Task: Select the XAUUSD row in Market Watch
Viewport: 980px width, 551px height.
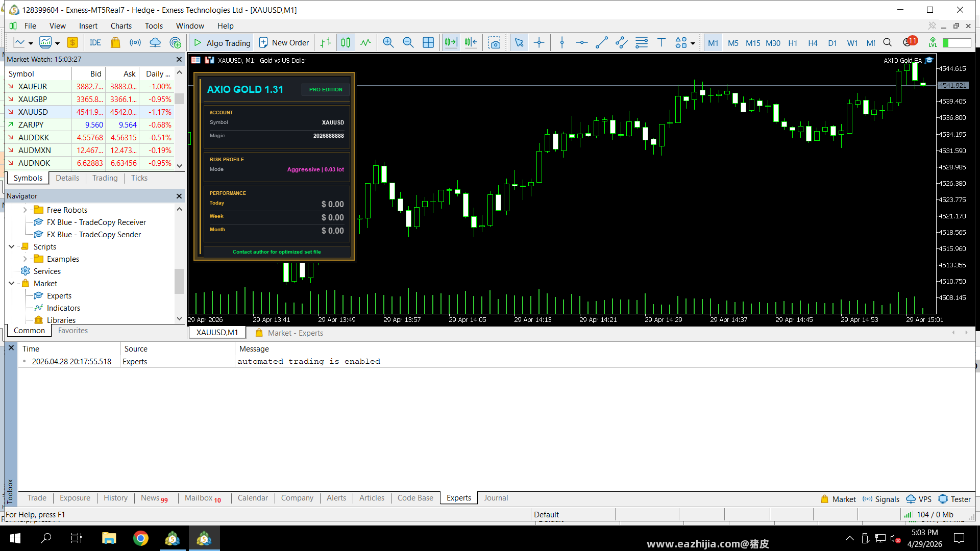Action: 90,112
